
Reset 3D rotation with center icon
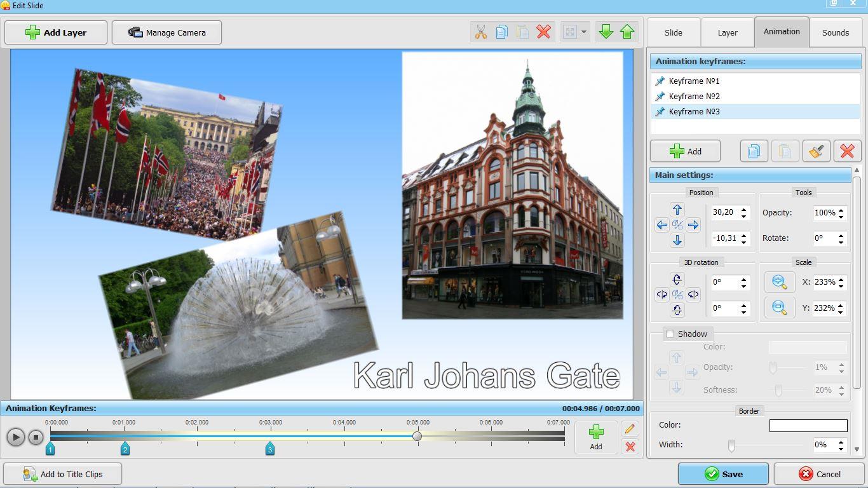click(x=677, y=294)
